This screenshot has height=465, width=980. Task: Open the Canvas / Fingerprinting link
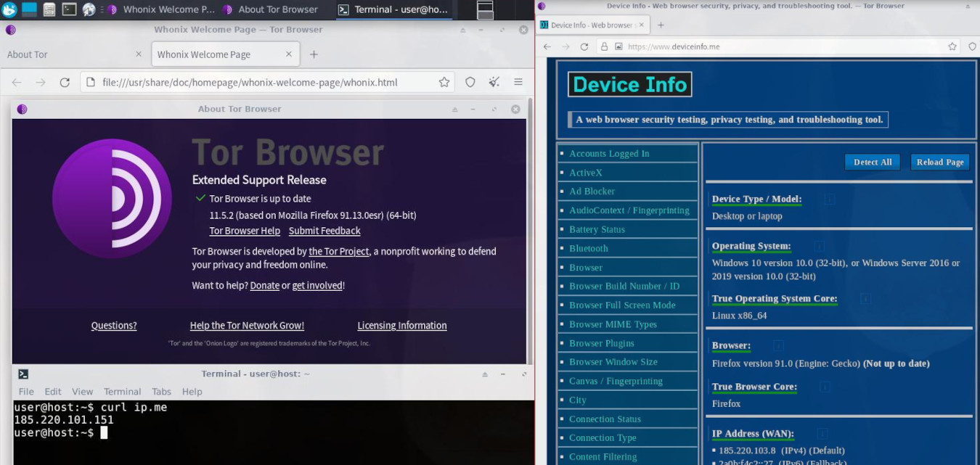616,381
